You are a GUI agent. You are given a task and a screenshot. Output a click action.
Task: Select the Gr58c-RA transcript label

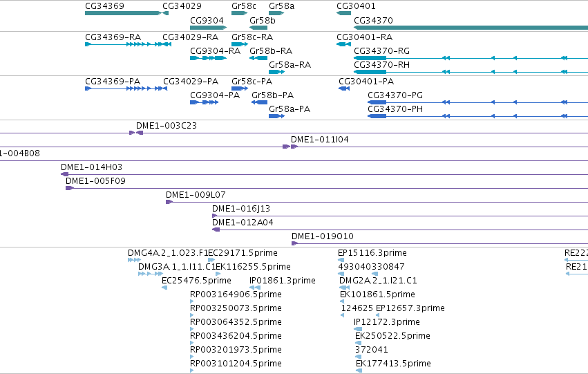point(252,37)
